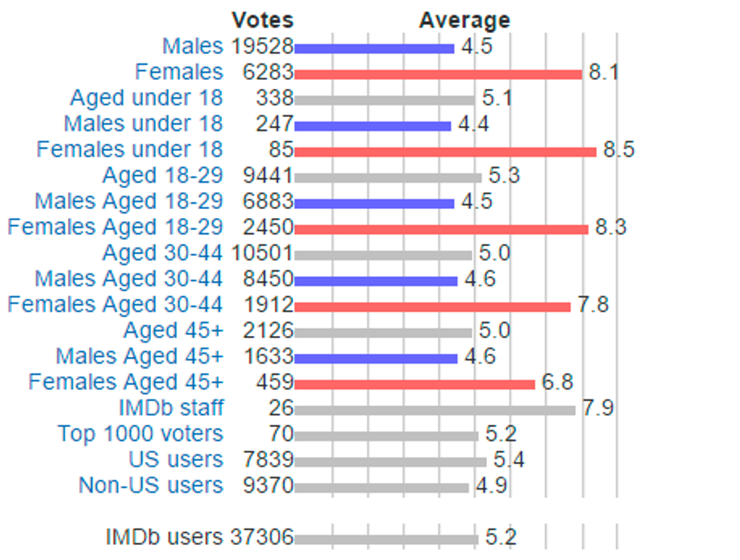Image resolution: width=740 pixels, height=560 pixels.
Task: Open Females Aged 18-29 breakdown
Action: click(x=116, y=227)
